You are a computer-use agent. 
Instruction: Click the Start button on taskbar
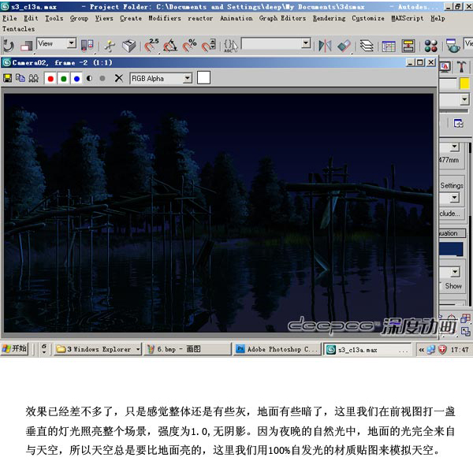coord(14,348)
